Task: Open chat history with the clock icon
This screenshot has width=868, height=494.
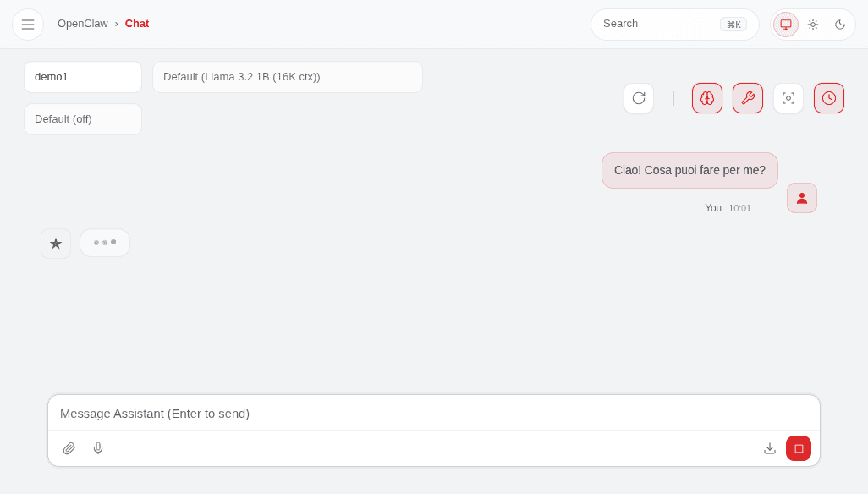Action: 829,98
